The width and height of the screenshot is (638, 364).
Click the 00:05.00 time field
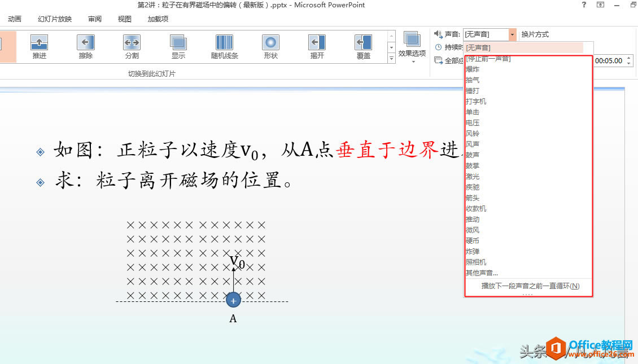pyautogui.click(x=609, y=60)
